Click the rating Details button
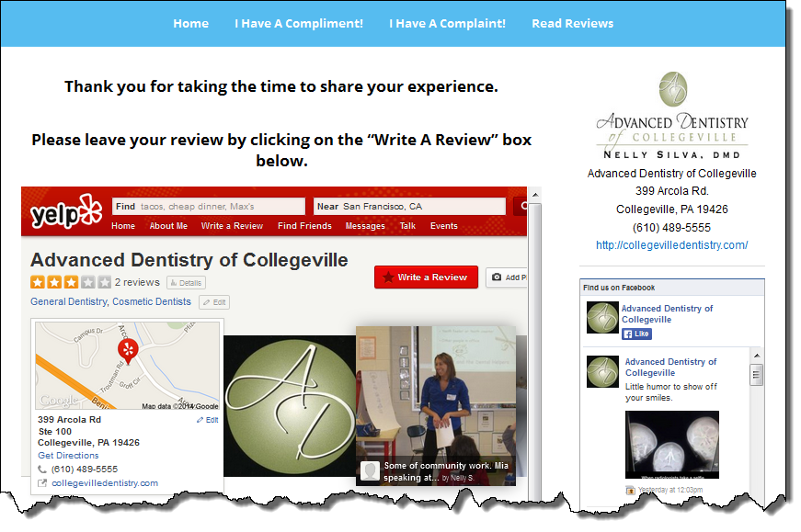The height and width of the screenshot is (532, 801). click(x=187, y=283)
